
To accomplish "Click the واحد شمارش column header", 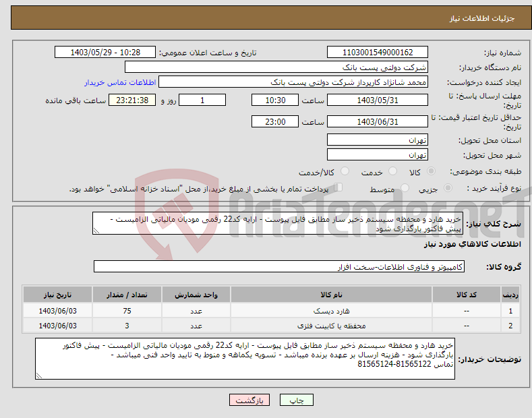I will point(196,295).
